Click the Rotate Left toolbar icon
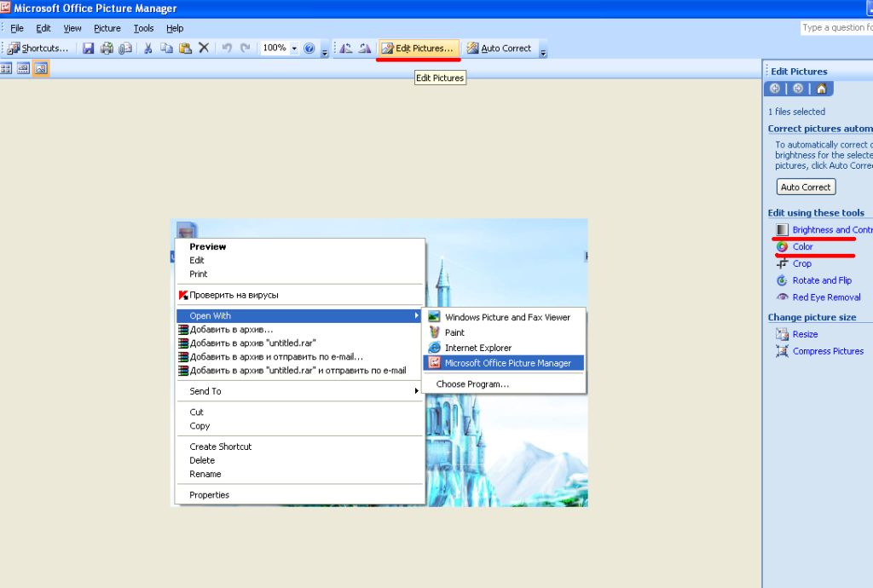Viewport: 873px width, 588px height. pos(346,49)
